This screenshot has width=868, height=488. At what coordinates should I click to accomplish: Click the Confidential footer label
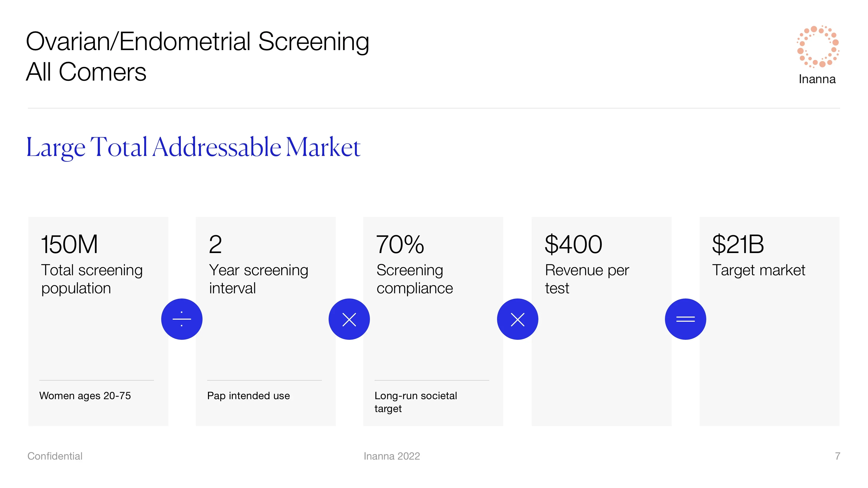[55, 456]
